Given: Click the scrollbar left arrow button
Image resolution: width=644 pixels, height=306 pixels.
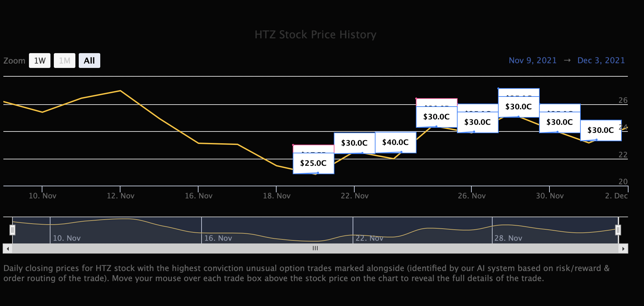Looking at the screenshot, I should coord(7,249).
